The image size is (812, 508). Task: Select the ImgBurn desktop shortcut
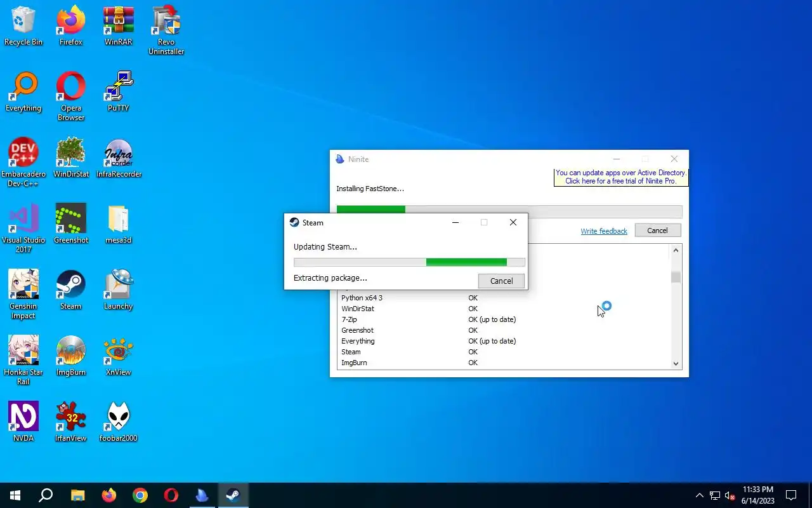[x=71, y=356]
